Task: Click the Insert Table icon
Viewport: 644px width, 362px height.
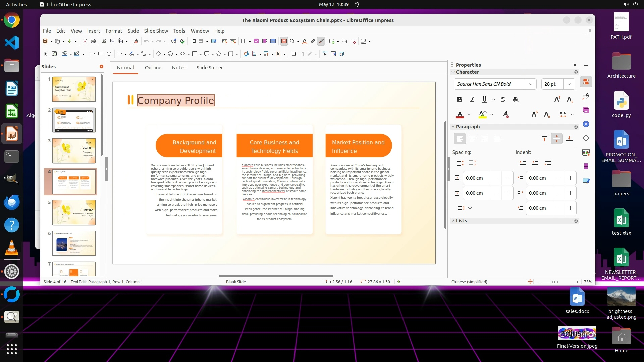Action: (x=244, y=41)
